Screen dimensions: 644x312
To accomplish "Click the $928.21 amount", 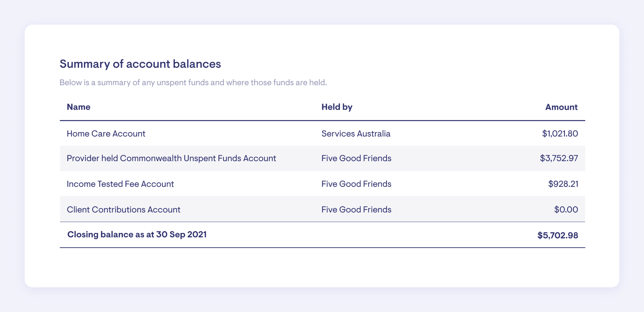I will click(563, 184).
